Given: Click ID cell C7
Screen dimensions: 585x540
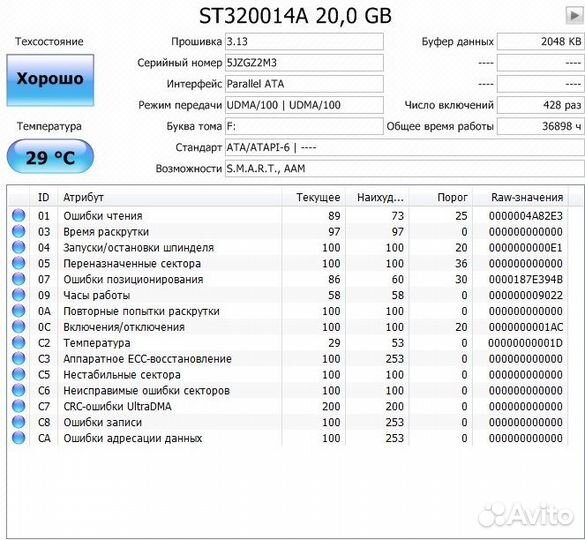Looking at the screenshot, I should coord(44,406).
